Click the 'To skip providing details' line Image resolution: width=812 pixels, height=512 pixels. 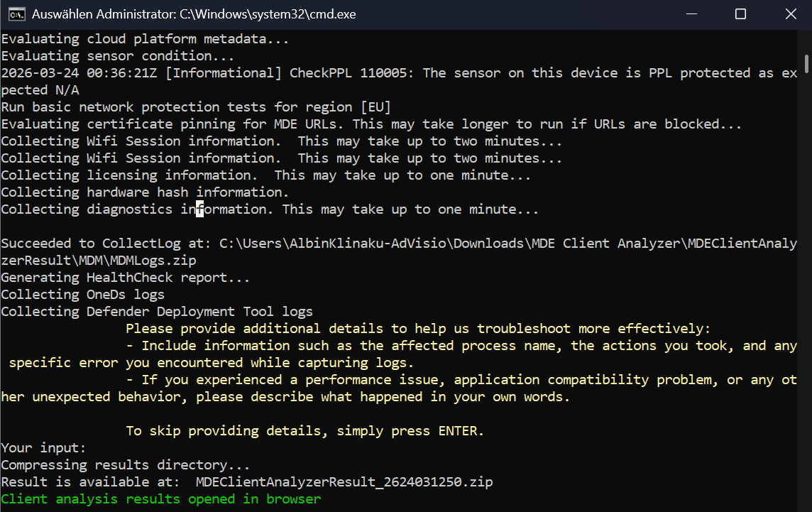[x=304, y=431]
